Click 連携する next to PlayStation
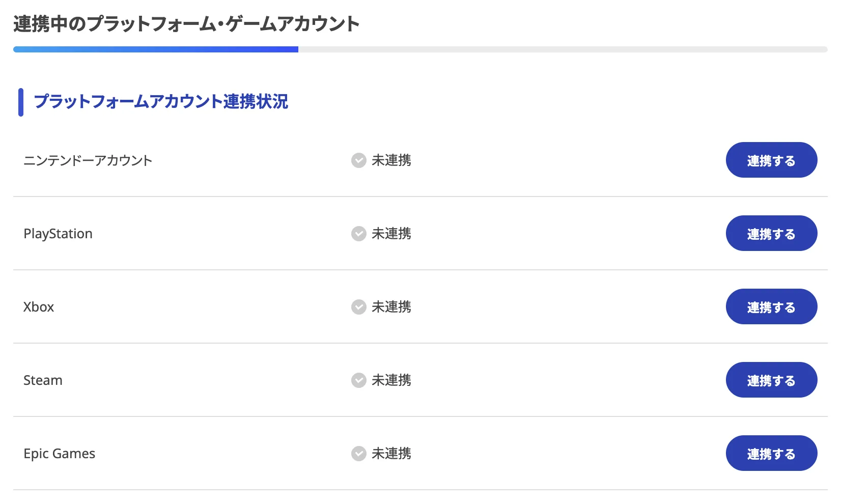 tap(771, 233)
